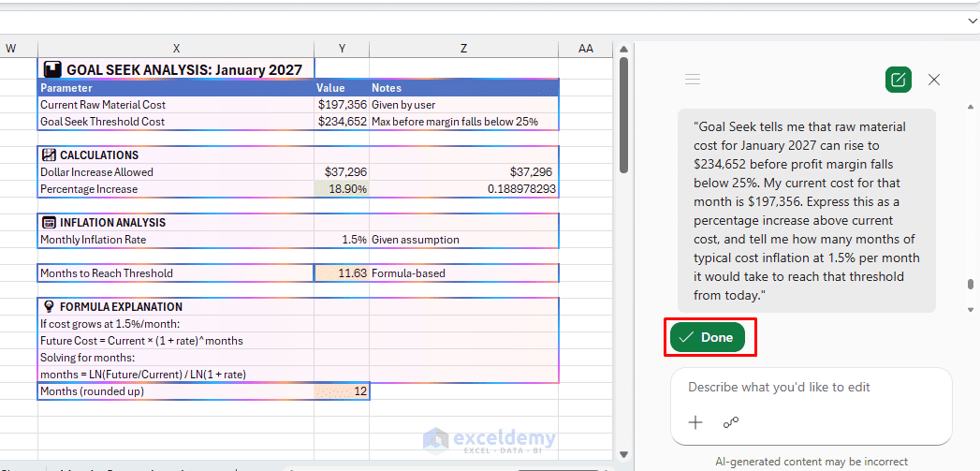Select the 'Formula-based' note cell
980x471 pixels.
463,273
